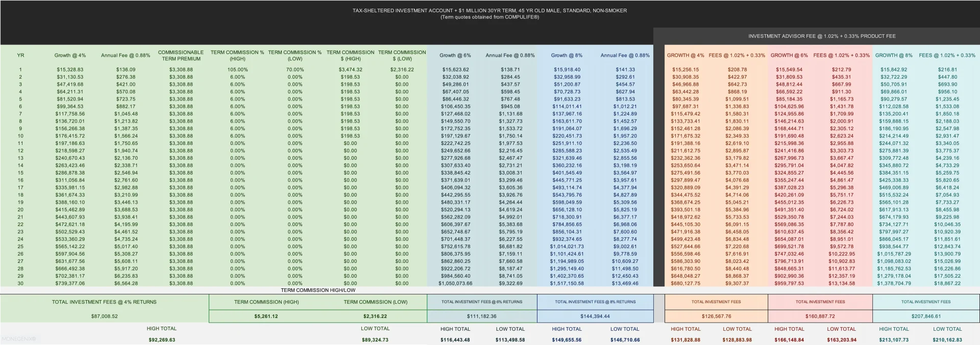Click 'TOTAL INVESTMENT FEES @ 8% RETURNS' label
The width and height of the screenshot is (980, 345).
click(x=595, y=302)
